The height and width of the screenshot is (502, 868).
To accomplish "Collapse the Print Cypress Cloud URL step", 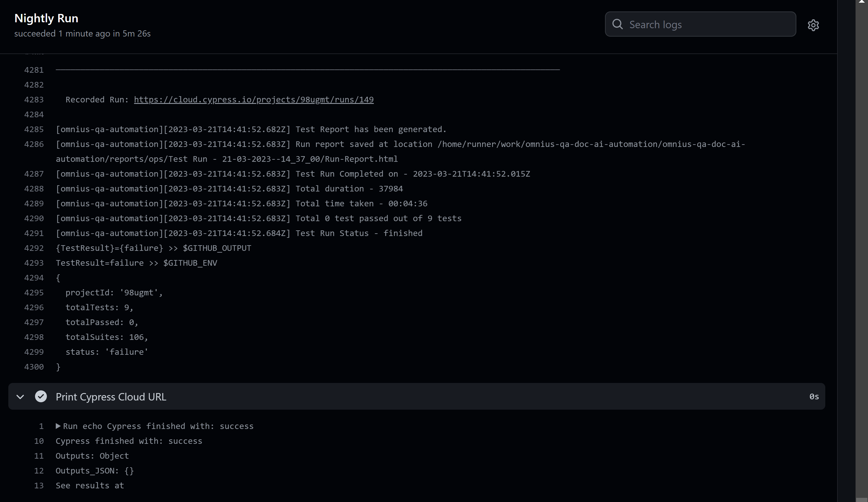I will click(x=20, y=397).
